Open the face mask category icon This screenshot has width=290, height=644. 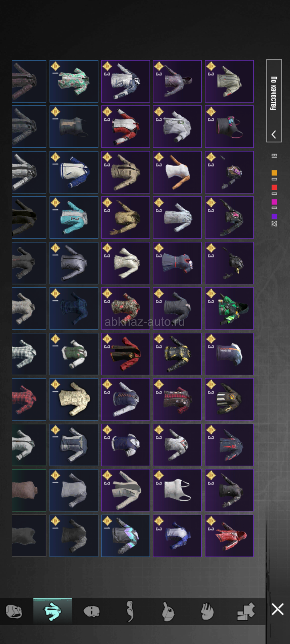pos(91,611)
